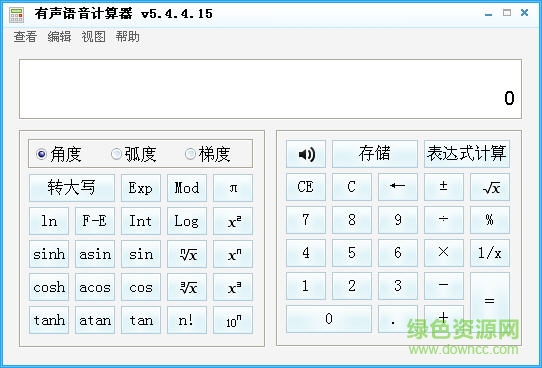Click the division ÷ key

444,220
